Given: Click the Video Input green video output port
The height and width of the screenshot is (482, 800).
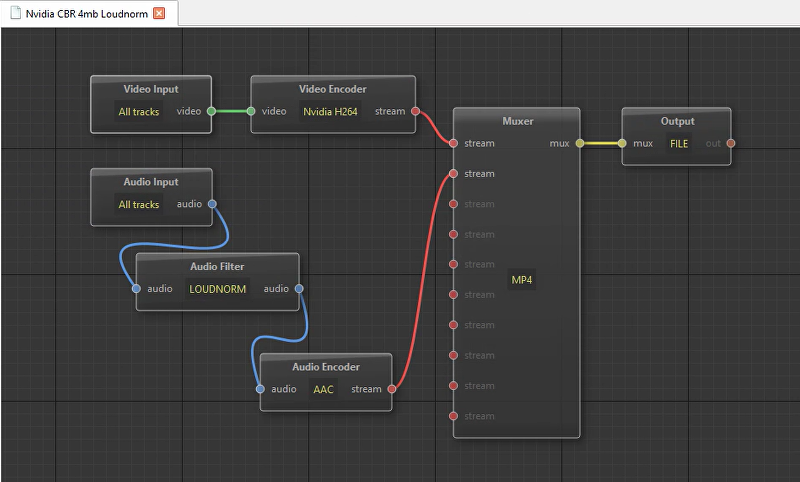Looking at the screenshot, I should click(211, 111).
